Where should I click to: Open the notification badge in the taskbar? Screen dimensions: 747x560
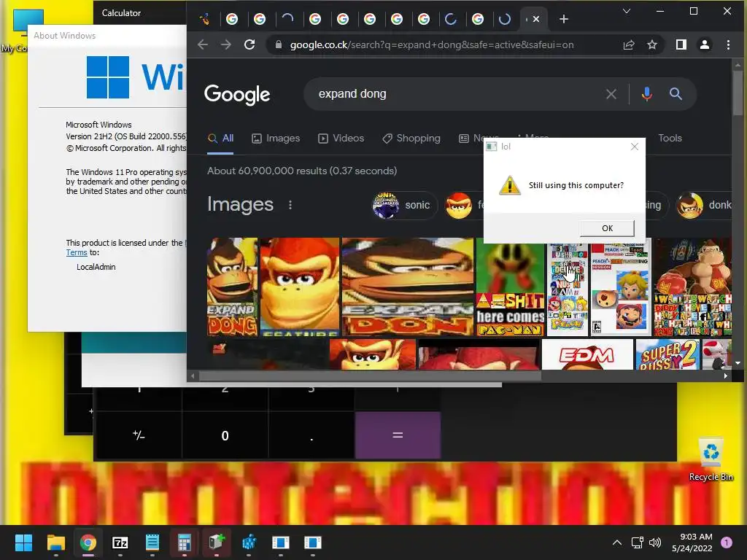[727, 542]
